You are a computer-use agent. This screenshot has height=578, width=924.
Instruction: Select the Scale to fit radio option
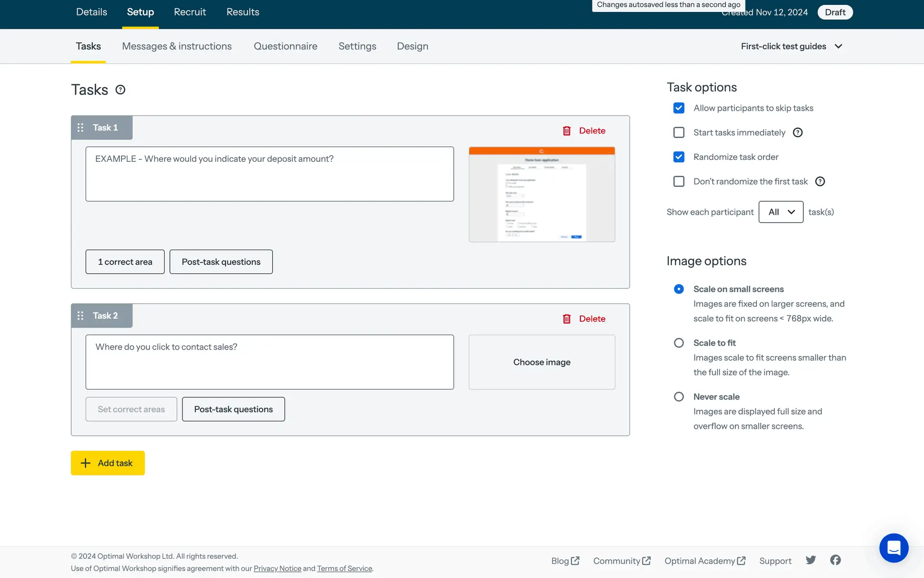[679, 343]
